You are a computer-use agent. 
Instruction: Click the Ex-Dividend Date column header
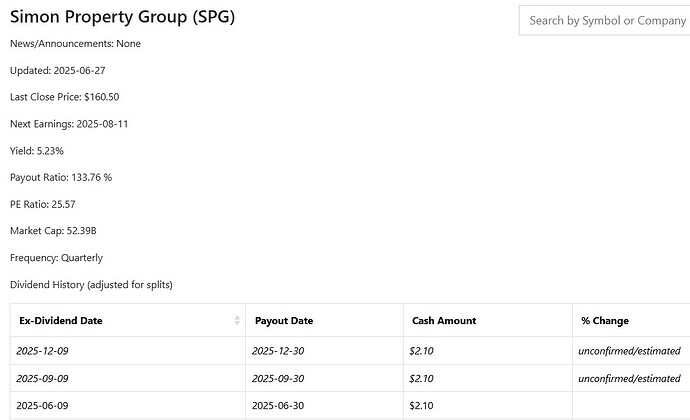tap(128, 321)
